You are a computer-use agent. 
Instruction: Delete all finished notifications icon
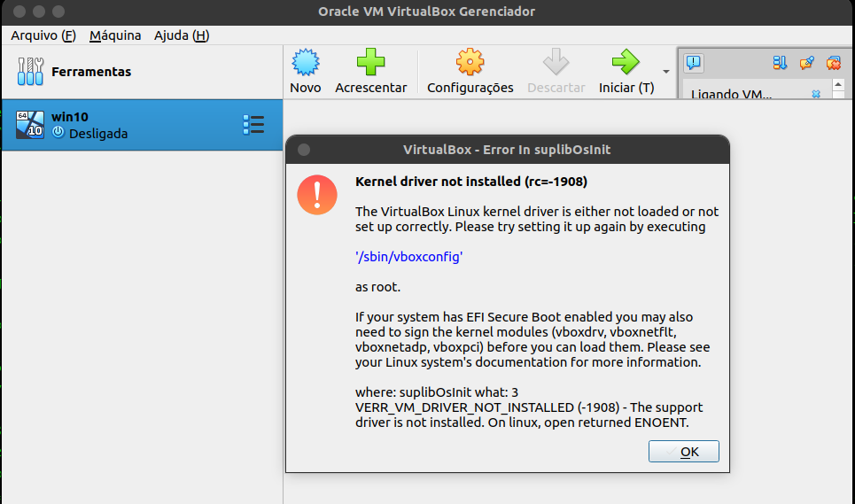click(833, 63)
